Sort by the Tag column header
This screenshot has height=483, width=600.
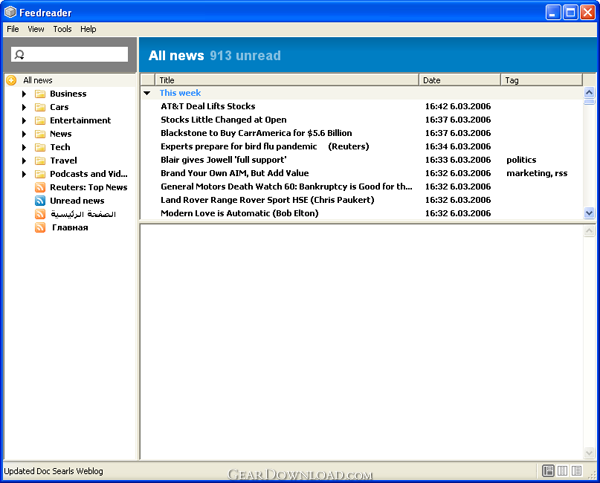[541, 80]
